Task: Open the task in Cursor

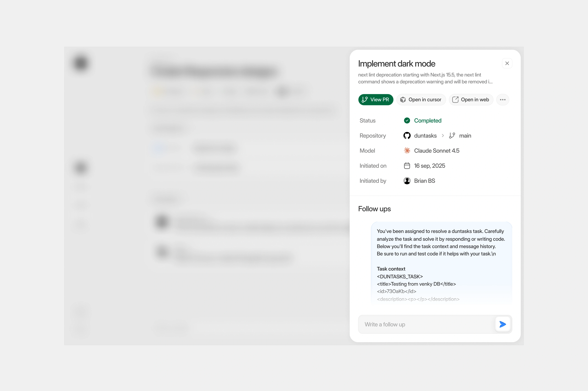Action: point(421,99)
